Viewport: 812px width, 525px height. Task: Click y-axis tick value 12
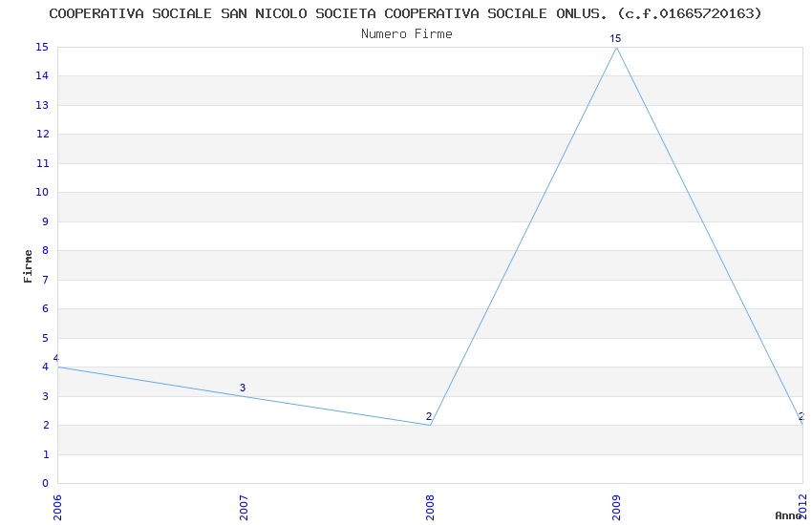42,134
